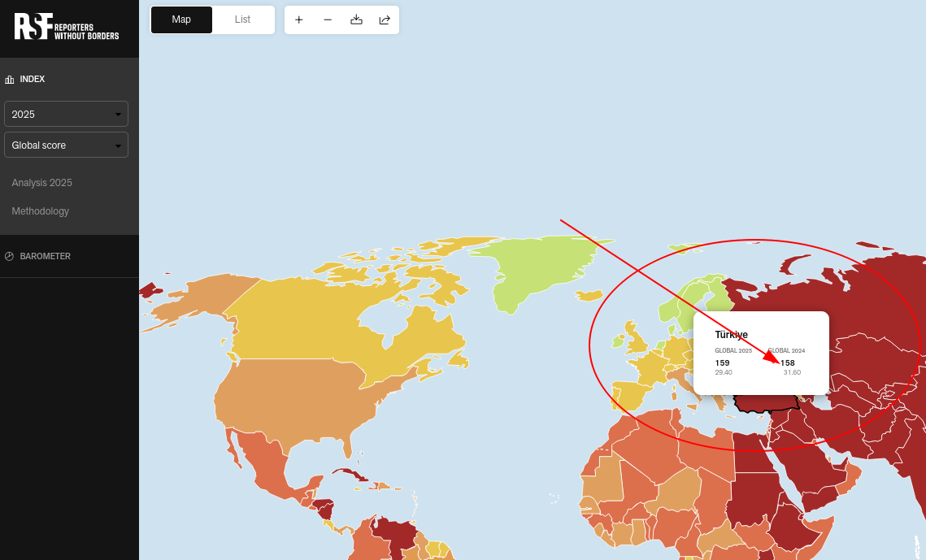Click the RSF Reporters Without Borders logo
Screen dimensions: 926x560
click(67, 27)
